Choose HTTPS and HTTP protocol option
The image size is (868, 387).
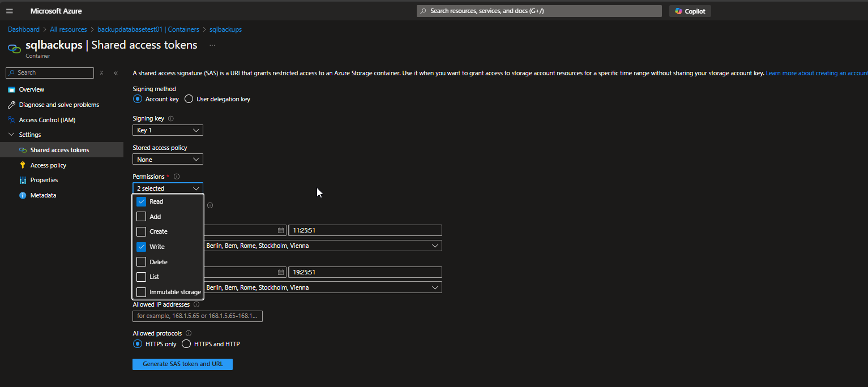point(186,344)
